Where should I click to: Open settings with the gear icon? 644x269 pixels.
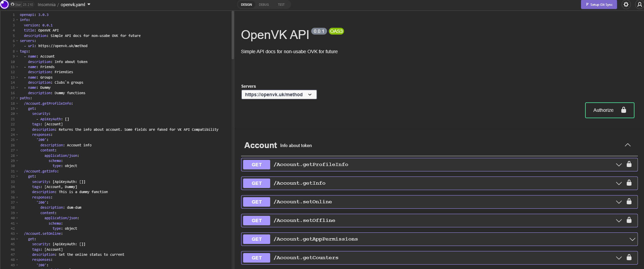(x=626, y=4)
